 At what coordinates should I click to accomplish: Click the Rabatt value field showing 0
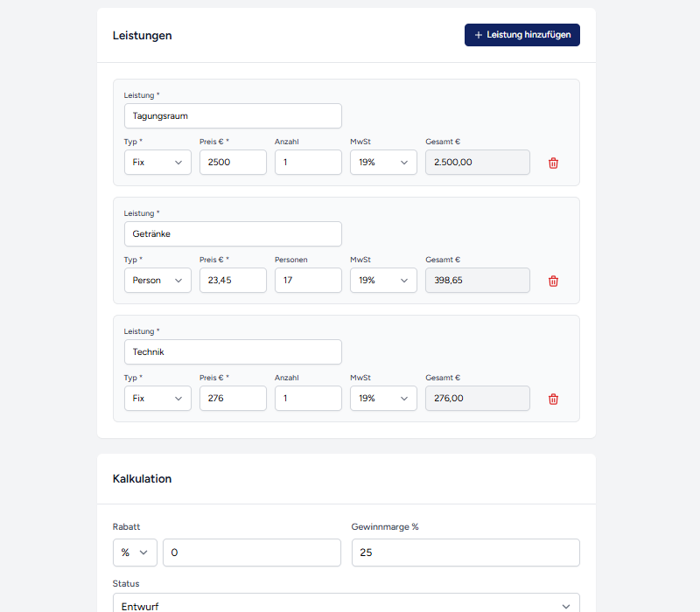pos(252,553)
